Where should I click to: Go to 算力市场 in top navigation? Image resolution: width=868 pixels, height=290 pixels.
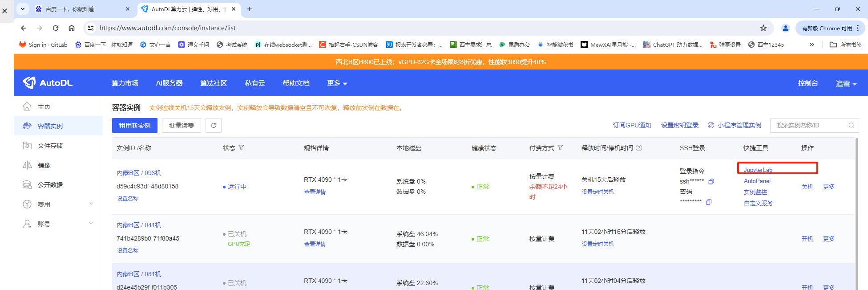(125, 83)
